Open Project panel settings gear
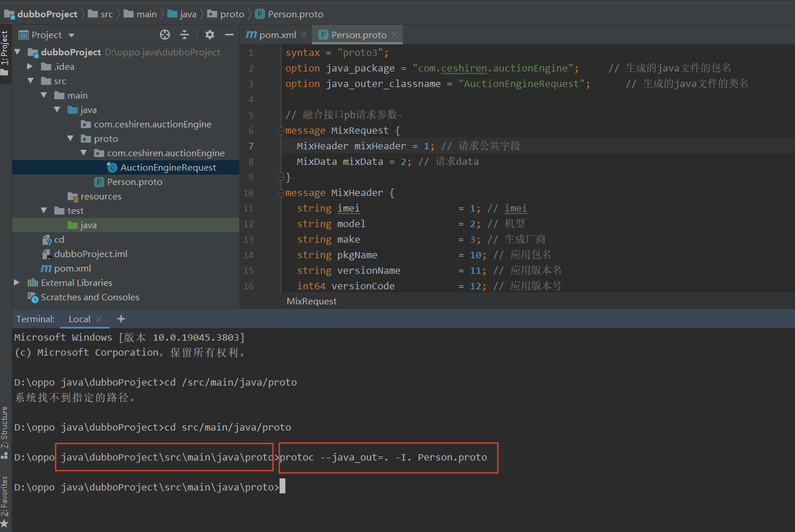795x532 pixels. coord(210,35)
